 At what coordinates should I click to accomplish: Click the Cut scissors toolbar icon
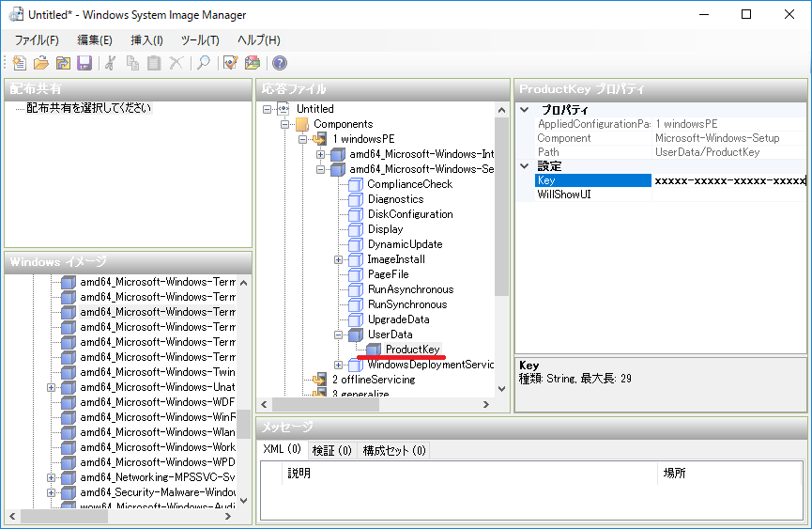(x=111, y=63)
